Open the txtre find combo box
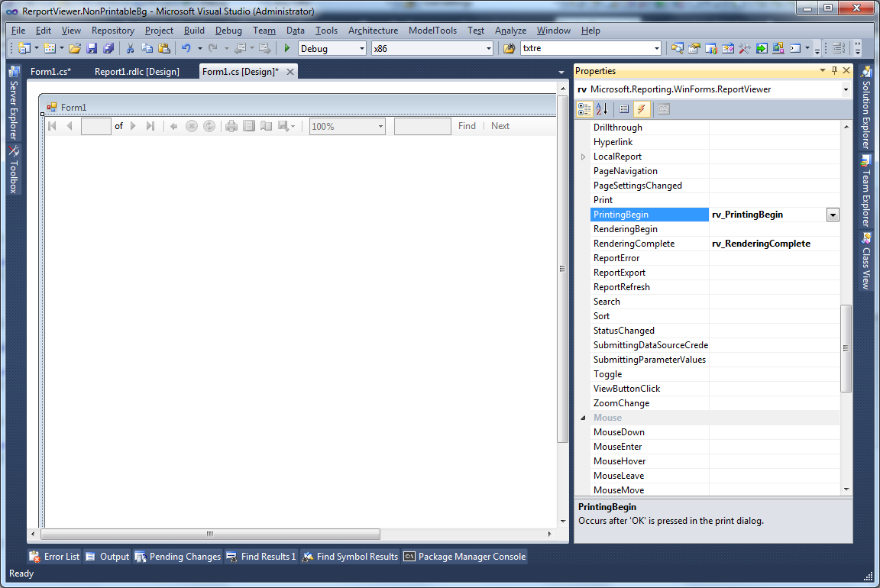This screenshot has height=588, width=880. coord(657,49)
